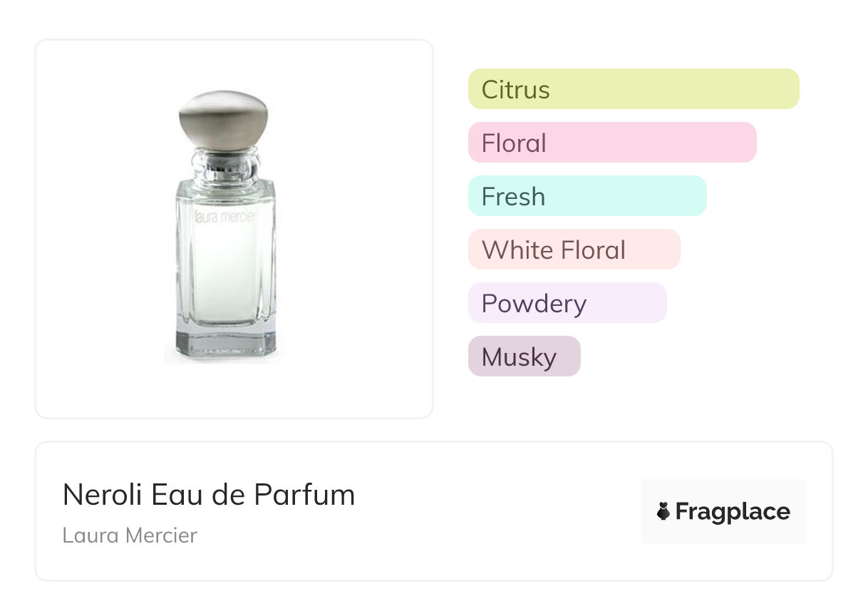
Task: Click the Laura Mercier brand name below title
Action: (130, 535)
